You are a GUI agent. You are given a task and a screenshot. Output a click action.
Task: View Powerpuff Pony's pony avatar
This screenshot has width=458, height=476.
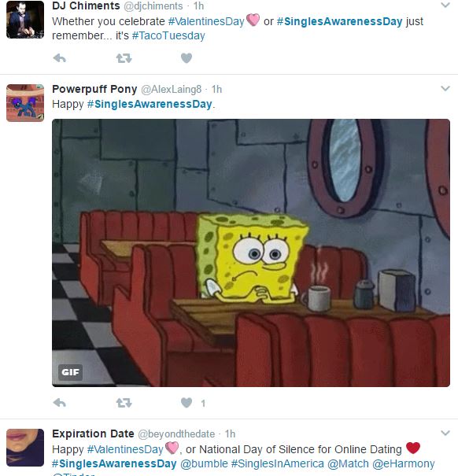(x=25, y=103)
